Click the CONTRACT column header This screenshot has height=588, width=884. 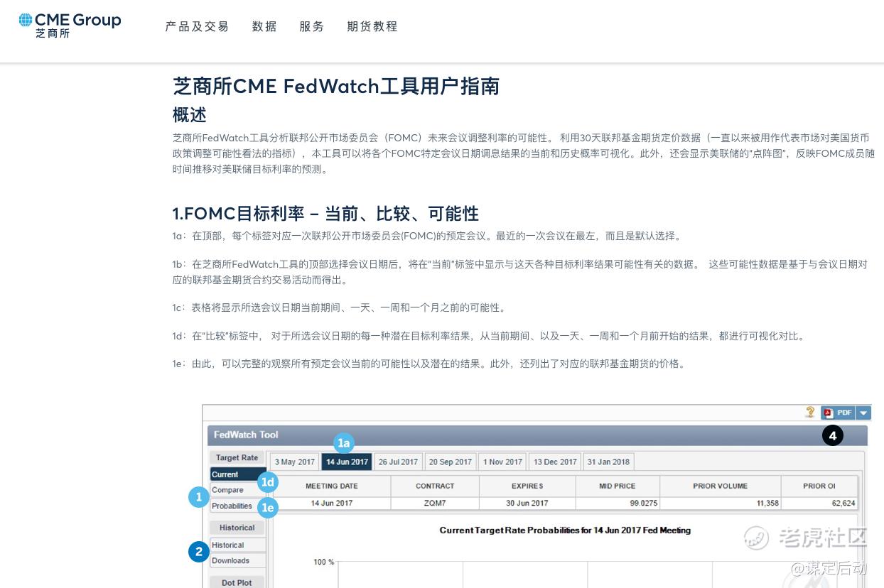435,486
